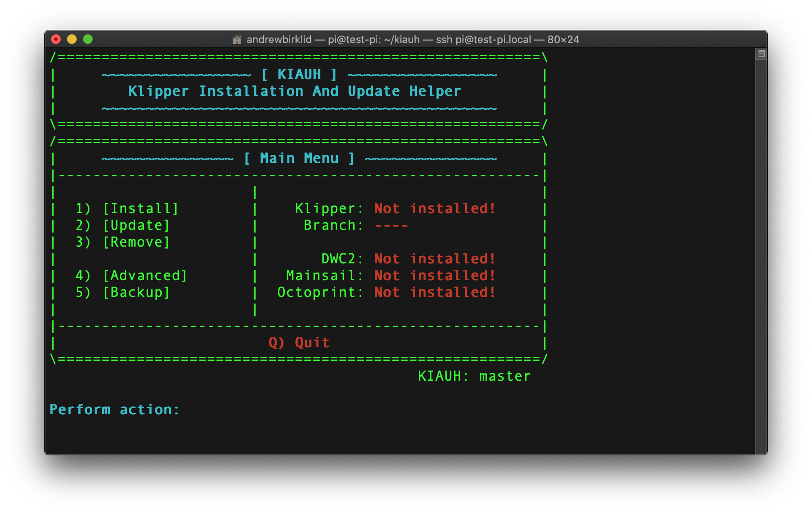Image resolution: width=812 pixels, height=514 pixels.
Task: Click the home folder icon in title bar
Action: click(237, 40)
